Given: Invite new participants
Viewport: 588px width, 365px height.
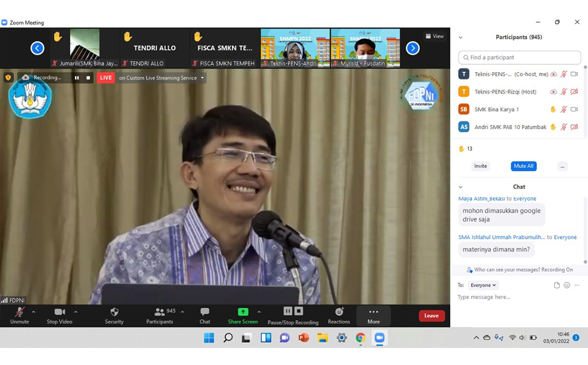Looking at the screenshot, I should tap(481, 166).
